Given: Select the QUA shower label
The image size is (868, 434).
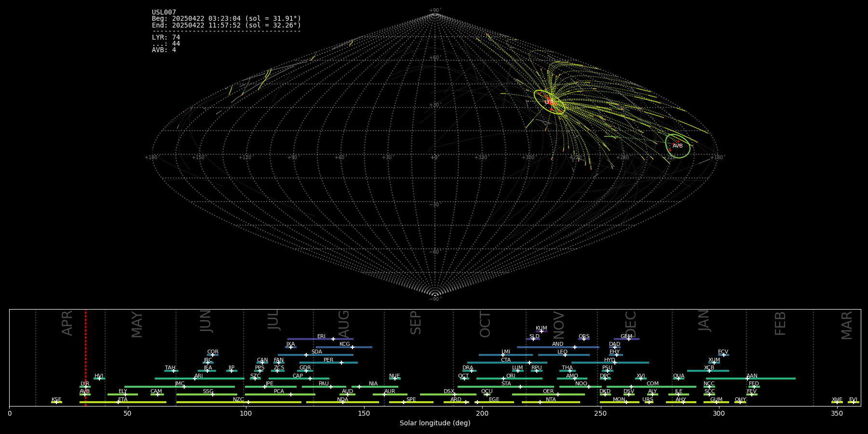Looking at the screenshot, I should point(678,376).
